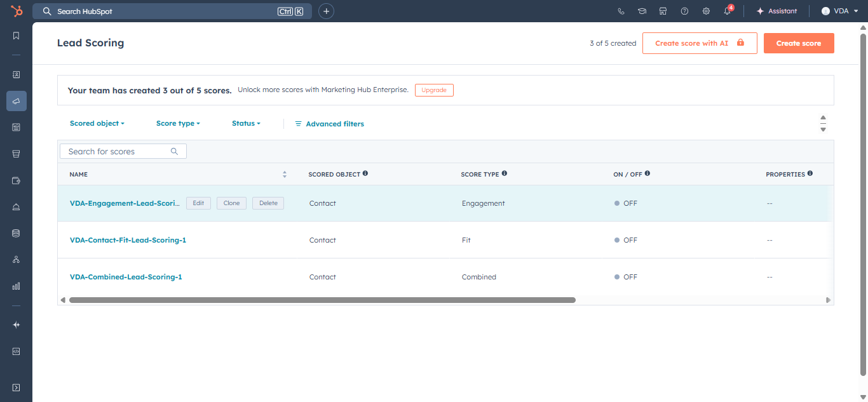Click the Create score button
Image resolution: width=868 pixels, height=402 pixels.
click(x=799, y=43)
